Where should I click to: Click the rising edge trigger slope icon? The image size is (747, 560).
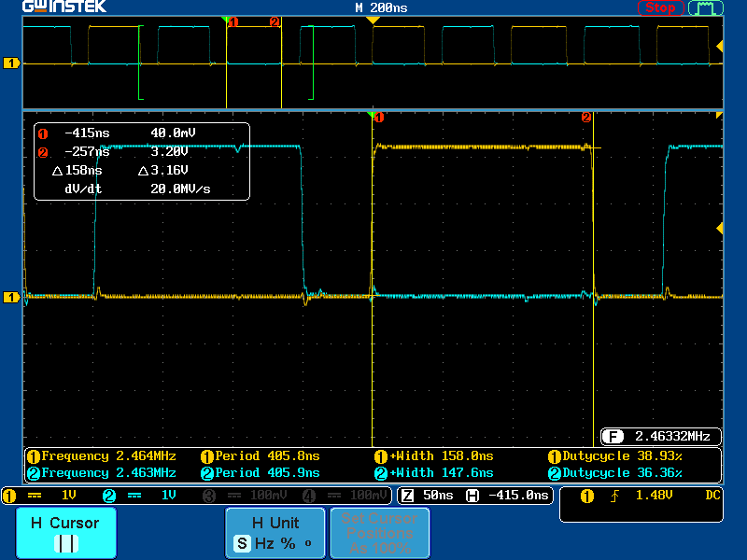(x=614, y=497)
